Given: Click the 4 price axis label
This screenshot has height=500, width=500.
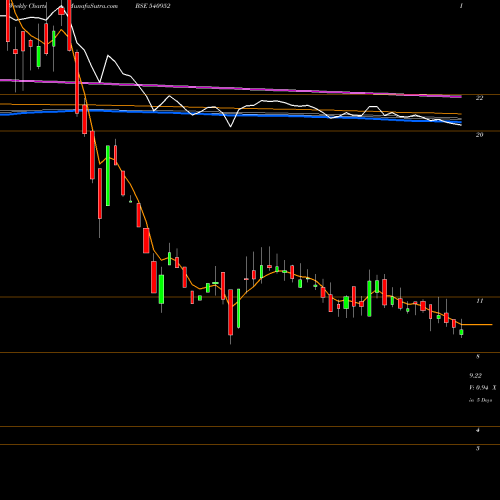Looking at the screenshot, I should click(x=478, y=430).
